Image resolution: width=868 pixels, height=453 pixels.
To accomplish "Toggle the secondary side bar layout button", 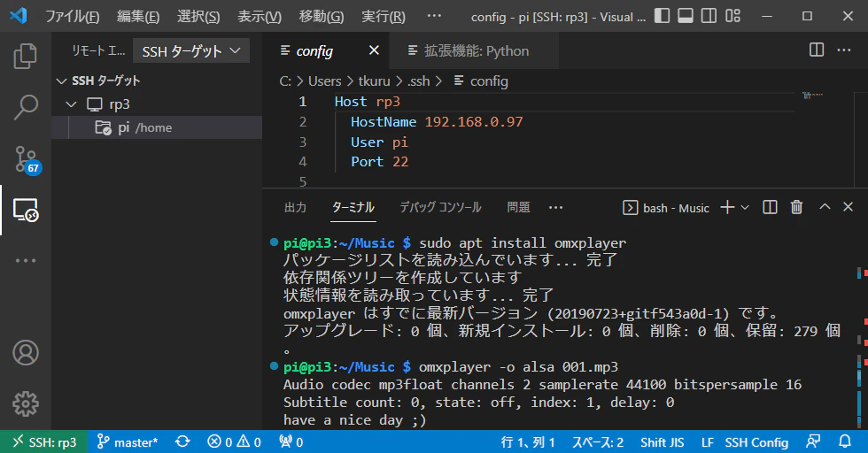I will pos(709,16).
